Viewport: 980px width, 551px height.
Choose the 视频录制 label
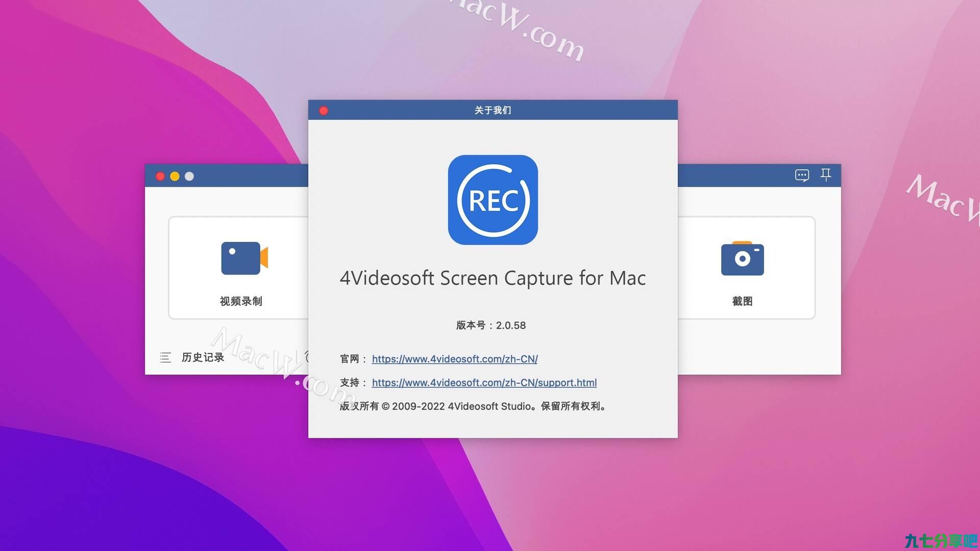click(x=241, y=301)
